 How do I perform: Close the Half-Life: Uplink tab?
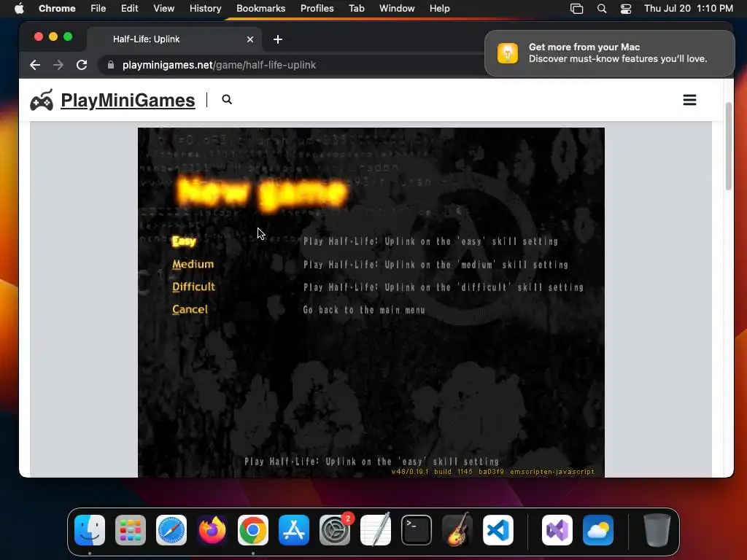point(250,39)
